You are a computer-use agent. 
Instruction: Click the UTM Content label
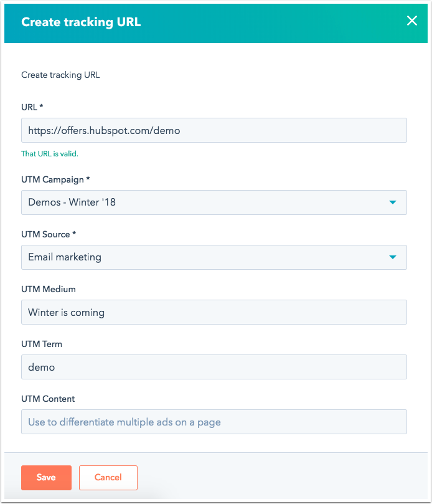click(x=46, y=399)
